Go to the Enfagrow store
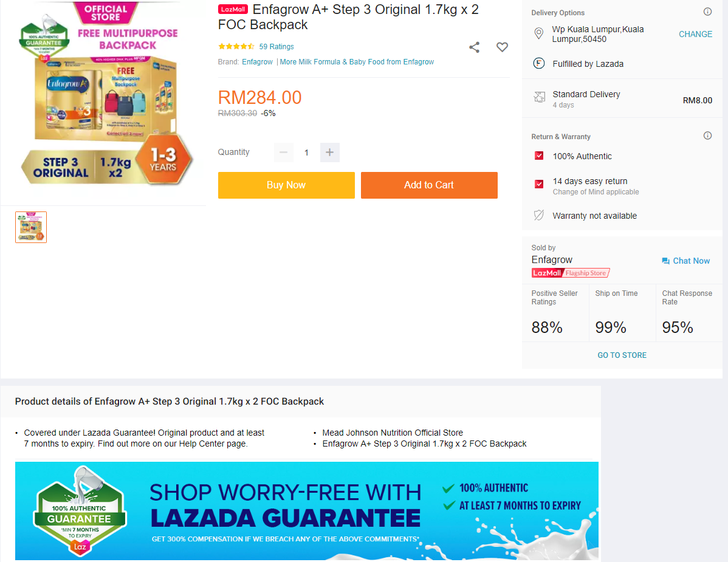This screenshot has height=562, width=728. coord(622,355)
